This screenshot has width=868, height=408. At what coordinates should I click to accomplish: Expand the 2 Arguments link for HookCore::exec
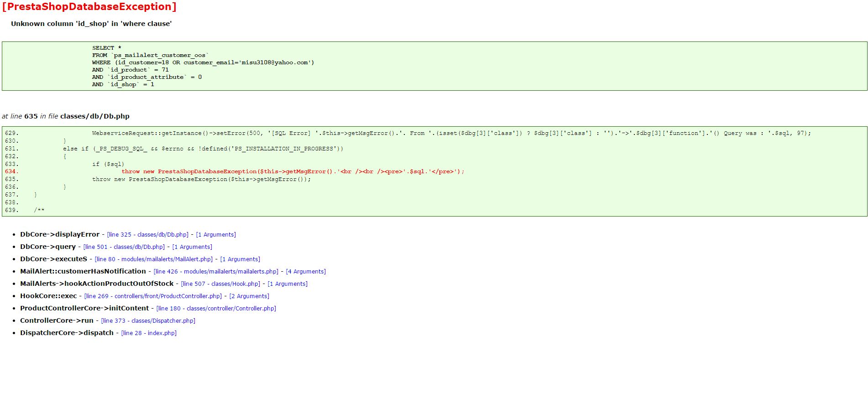(x=249, y=296)
